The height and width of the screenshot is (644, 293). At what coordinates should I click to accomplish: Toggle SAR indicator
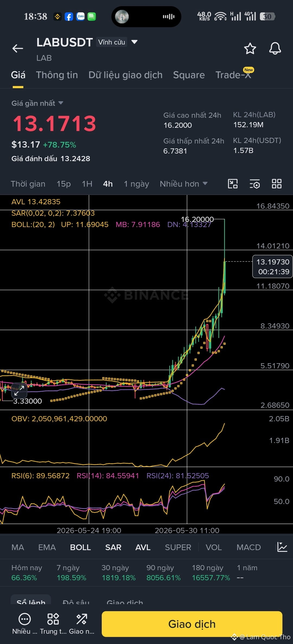(113, 547)
